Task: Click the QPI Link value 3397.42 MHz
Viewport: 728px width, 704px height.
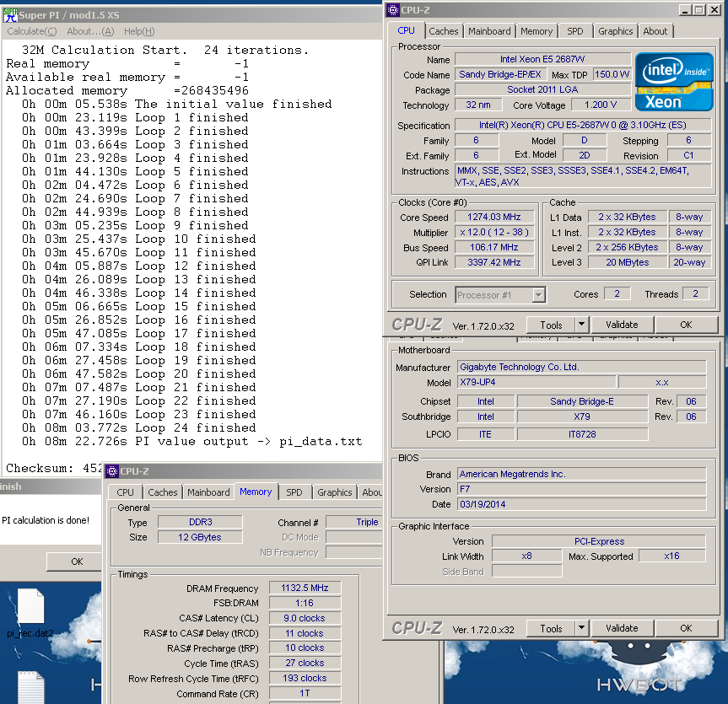Action: 494,262
